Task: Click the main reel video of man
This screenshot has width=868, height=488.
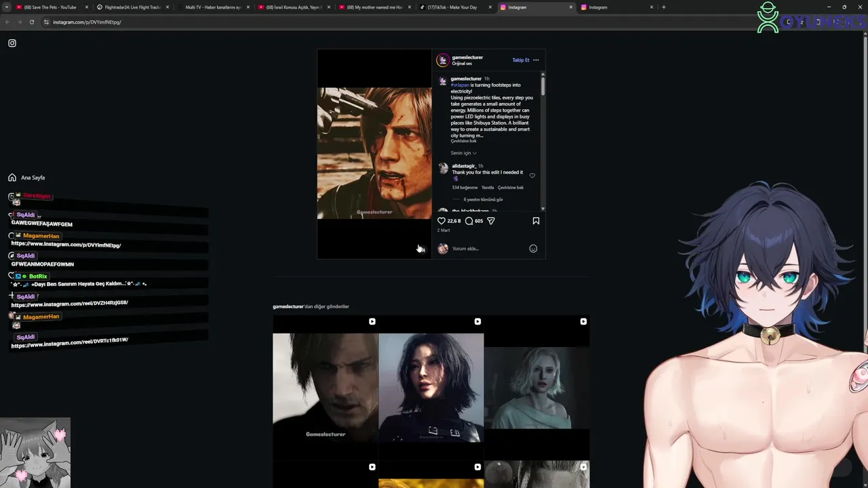Action: click(374, 153)
